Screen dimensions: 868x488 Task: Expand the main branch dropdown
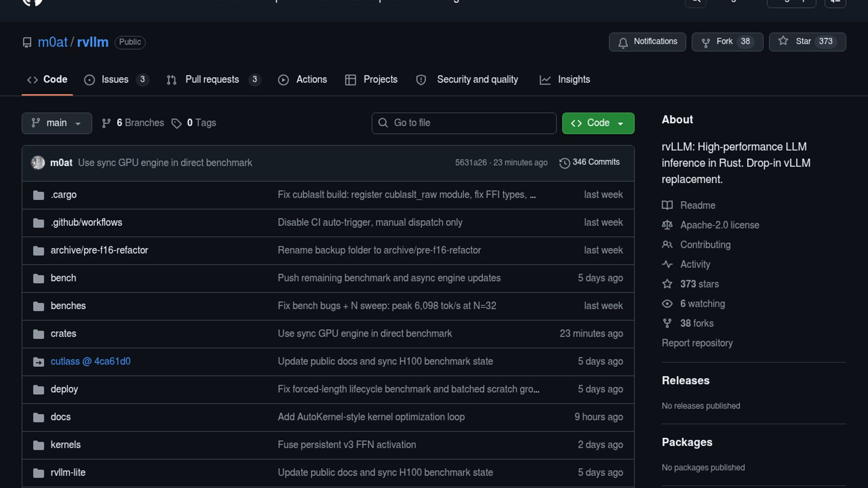[x=57, y=123]
